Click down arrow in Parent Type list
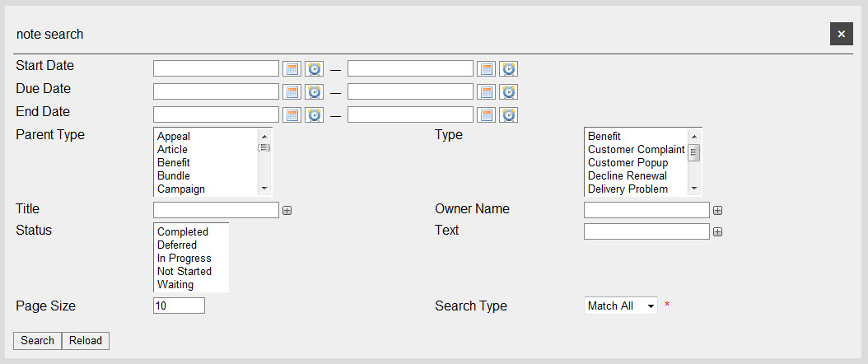This screenshot has height=364, width=868. (264, 189)
